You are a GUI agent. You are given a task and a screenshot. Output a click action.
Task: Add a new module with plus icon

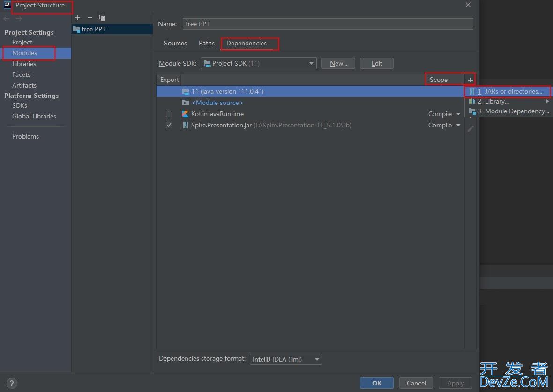(x=78, y=18)
